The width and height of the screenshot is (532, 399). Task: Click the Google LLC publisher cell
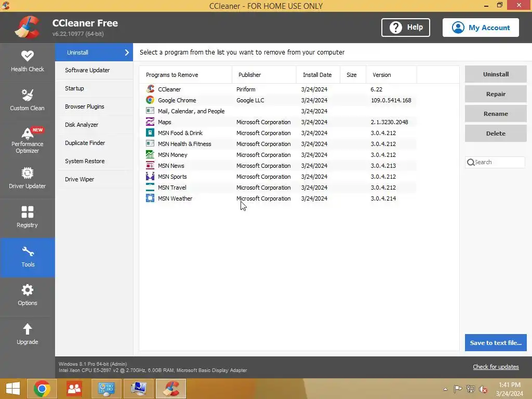[250, 100]
